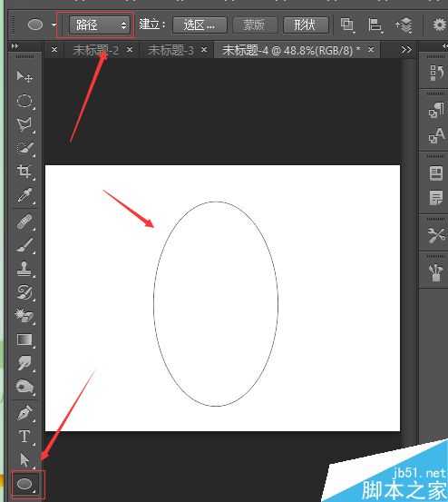Select the Pen tool
The height and width of the screenshot is (502, 448).
[24, 413]
